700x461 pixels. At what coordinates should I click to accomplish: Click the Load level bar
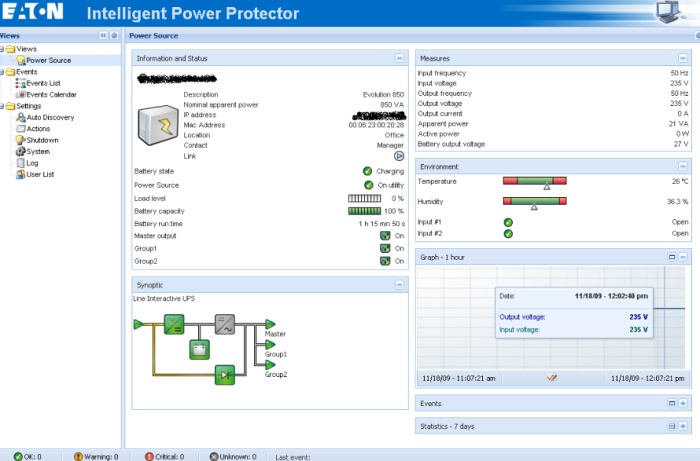(364, 198)
